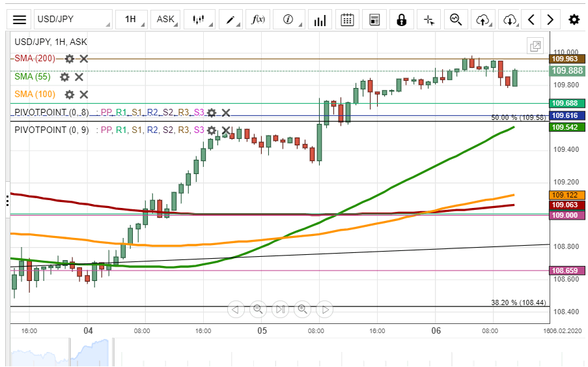Open chart settings gear in toolbar
The height and width of the screenshot is (367, 588).
[x=574, y=20]
